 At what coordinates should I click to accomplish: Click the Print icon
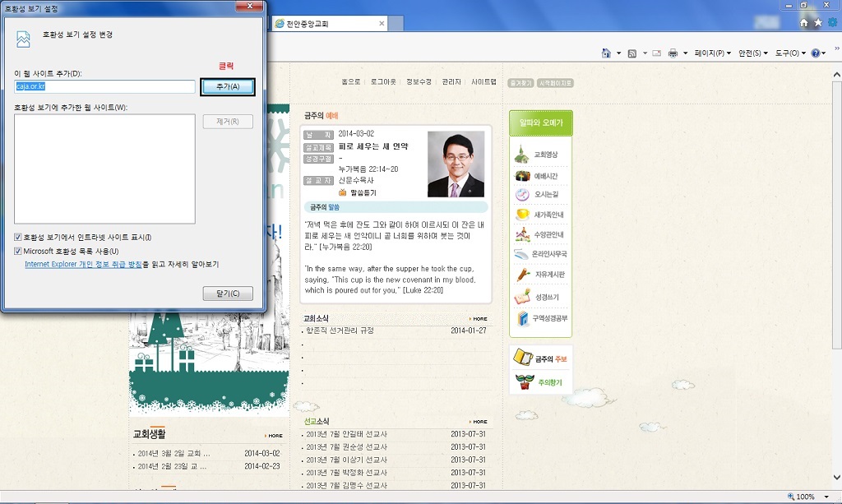[673, 53]
